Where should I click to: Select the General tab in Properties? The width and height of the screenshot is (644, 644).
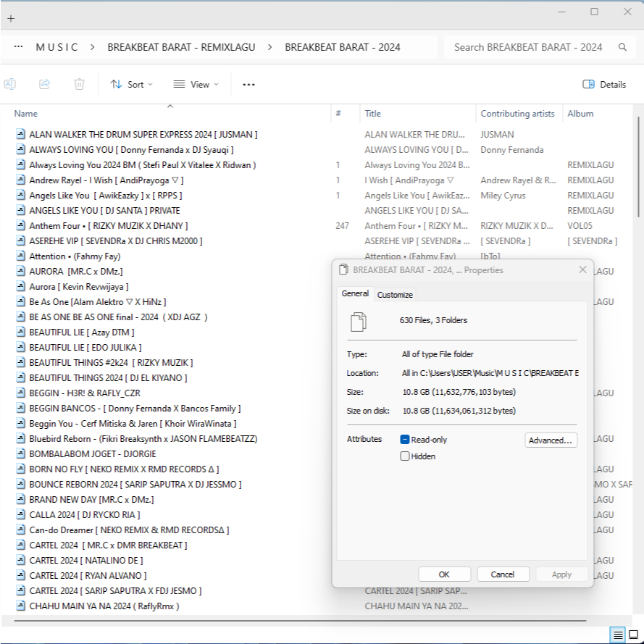coord(355,293)
